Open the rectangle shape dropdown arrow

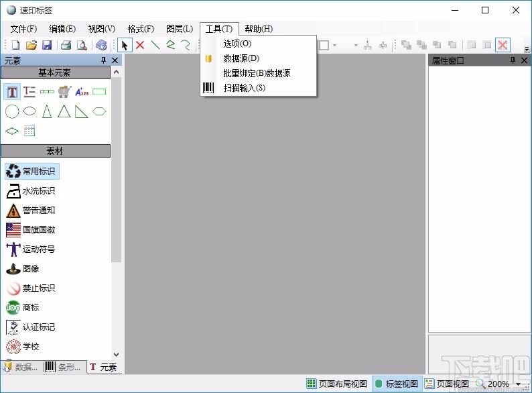(334, 45)
